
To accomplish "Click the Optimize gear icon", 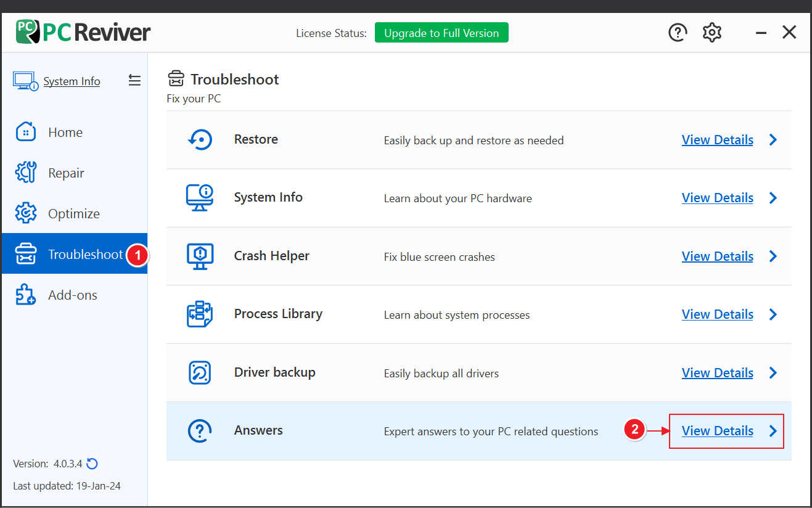I will [26, 213].
